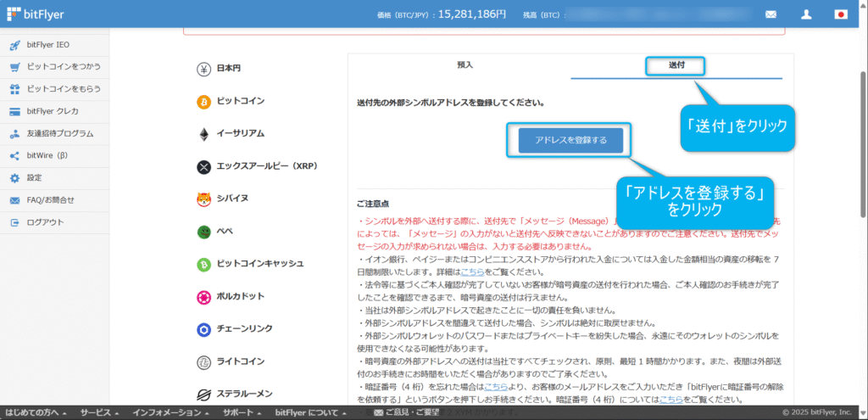Open こちら link about 7-day transfer restriction
Screen dimensions: 868x420
(x=473, y=272)
